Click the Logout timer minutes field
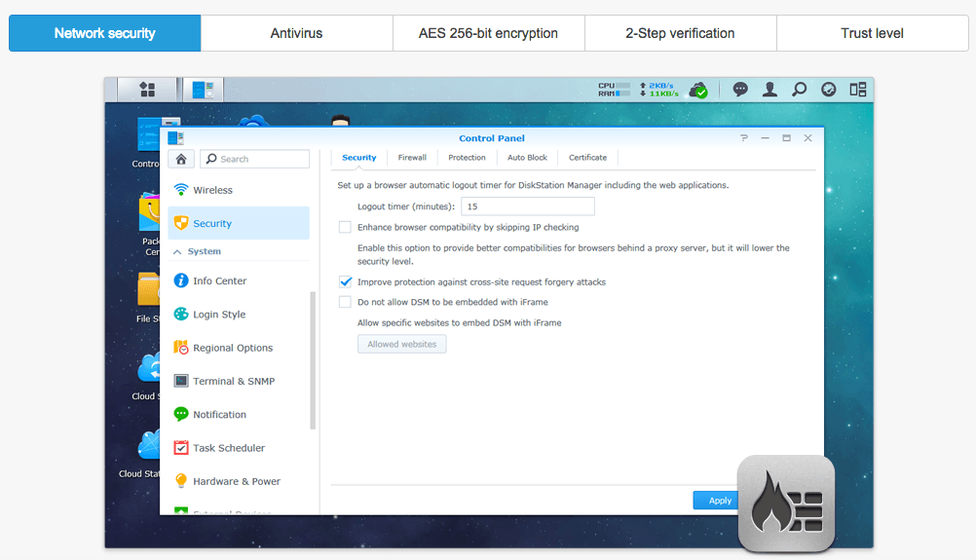The height and width of the screenshot is (560, 976). 528,206
